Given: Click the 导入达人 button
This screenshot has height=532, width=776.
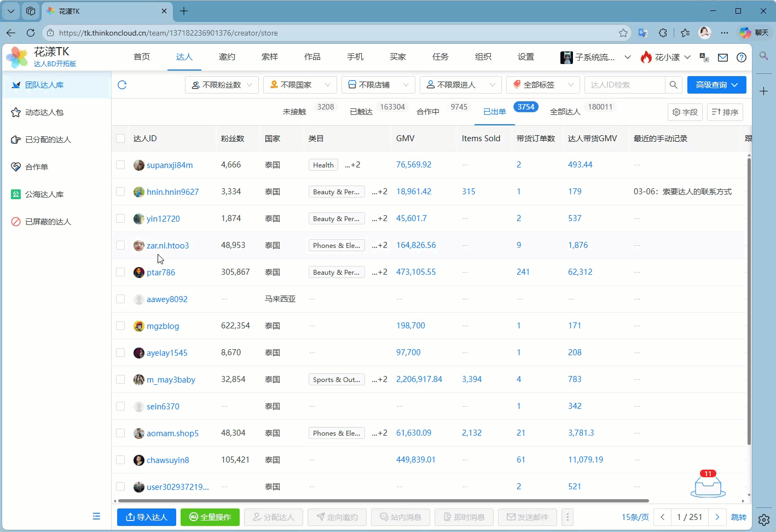Looking at the screenshot, I should (146, 517).
